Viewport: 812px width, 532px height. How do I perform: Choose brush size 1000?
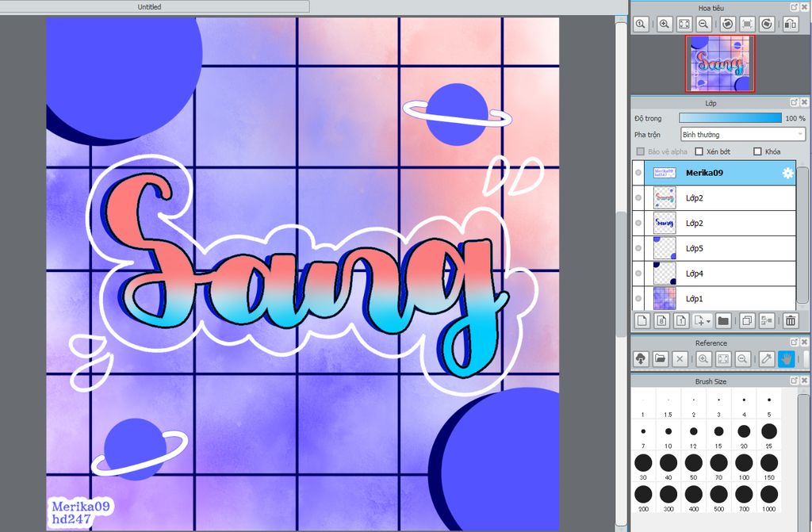pos(769,497)
